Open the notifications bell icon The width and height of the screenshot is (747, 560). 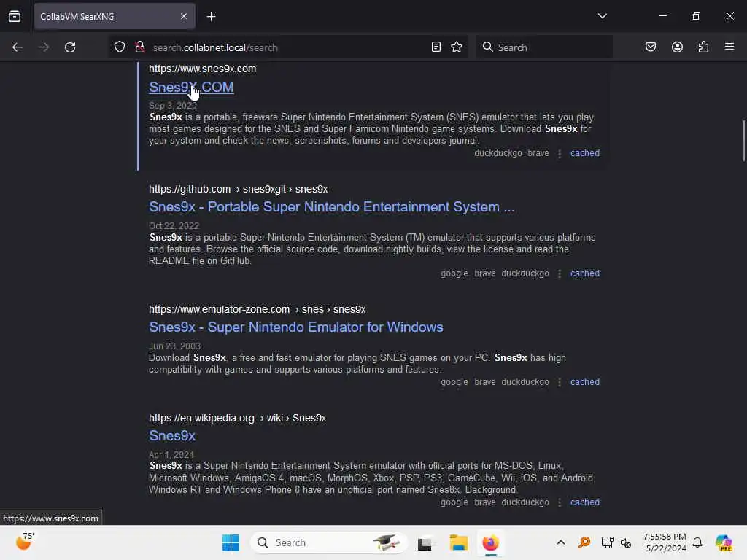tap(697, 542)
